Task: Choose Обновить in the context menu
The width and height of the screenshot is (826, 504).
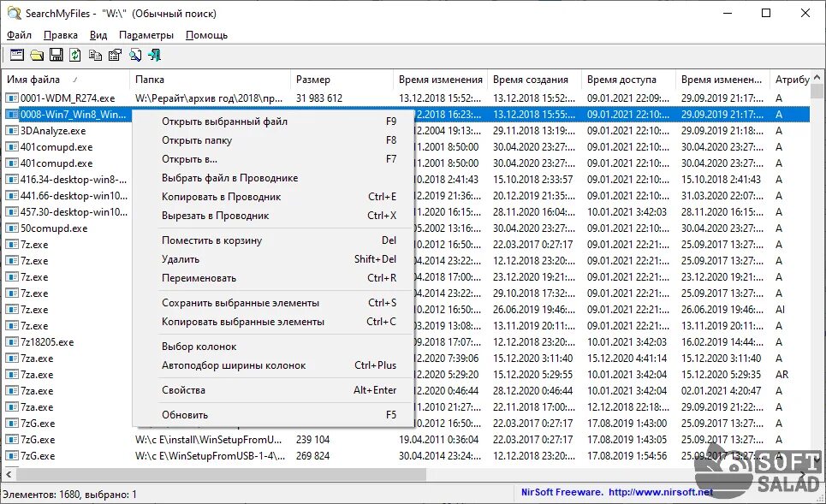Action: point(272,415)
